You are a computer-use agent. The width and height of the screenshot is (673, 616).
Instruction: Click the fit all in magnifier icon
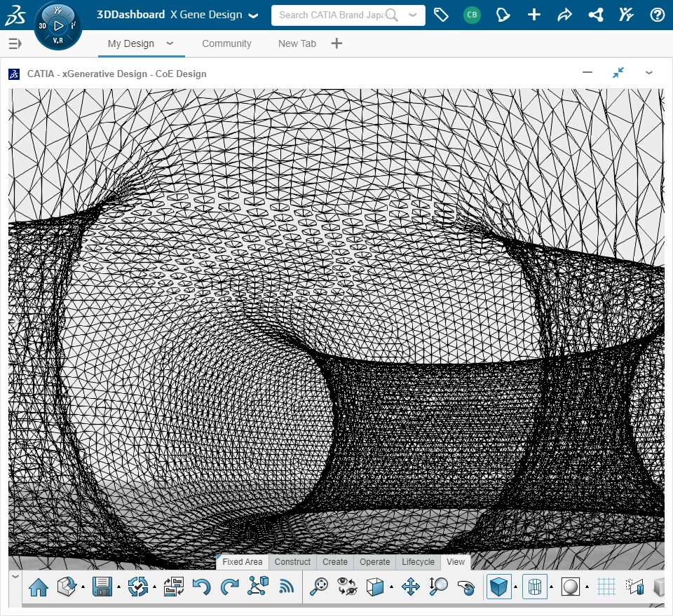tap(319, 587)
